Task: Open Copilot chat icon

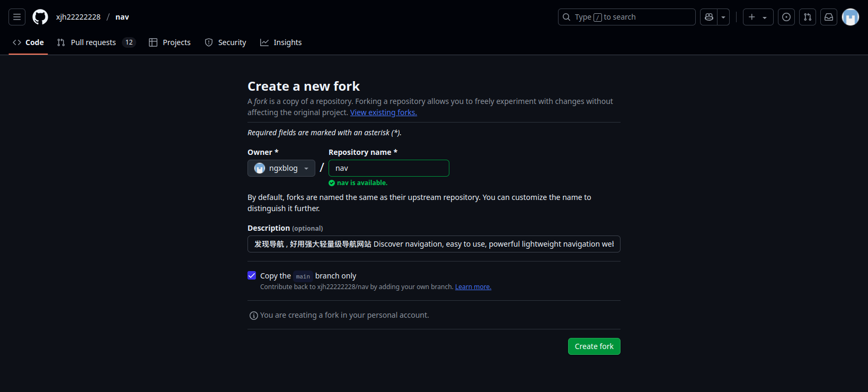Action: (x=709, y=17)
